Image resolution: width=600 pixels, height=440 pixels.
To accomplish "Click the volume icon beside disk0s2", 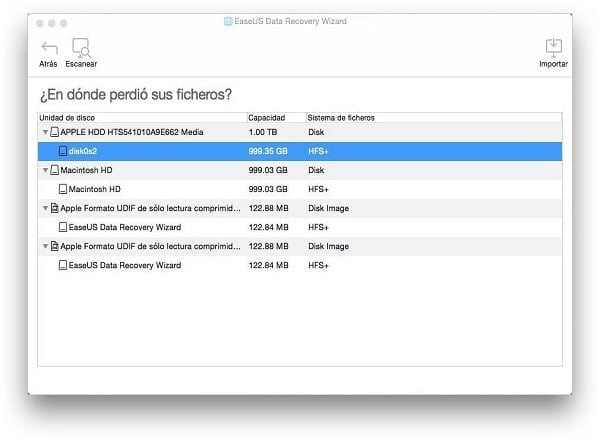I will pyautogui.click(x=63, y=151).
